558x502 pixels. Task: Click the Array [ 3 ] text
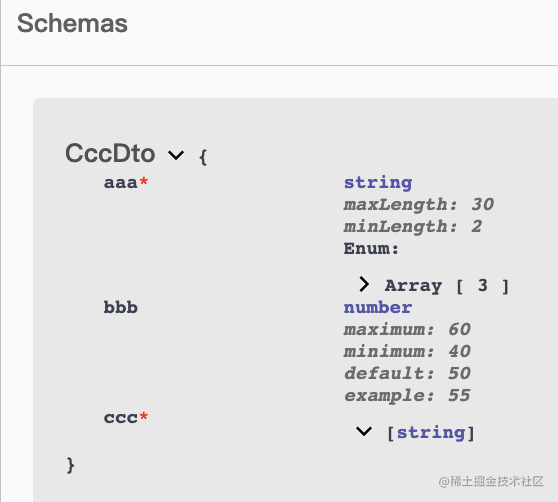pyautogui.click(x=447, y=286)
